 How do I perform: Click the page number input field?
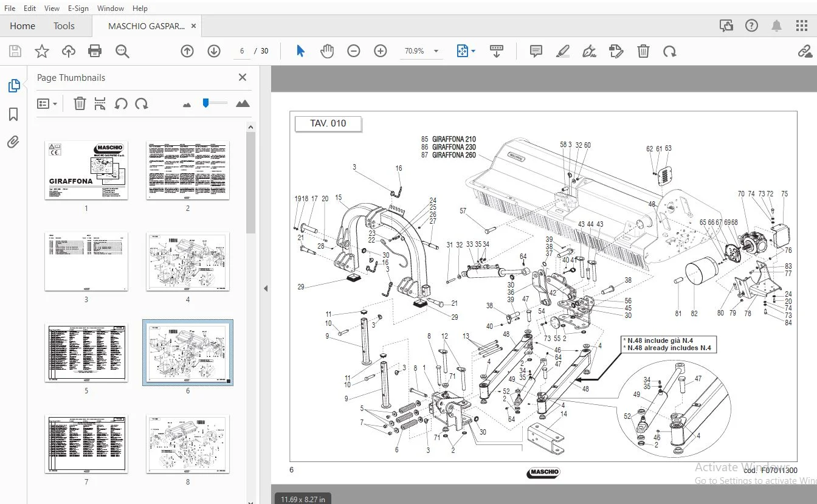point(242,51)
